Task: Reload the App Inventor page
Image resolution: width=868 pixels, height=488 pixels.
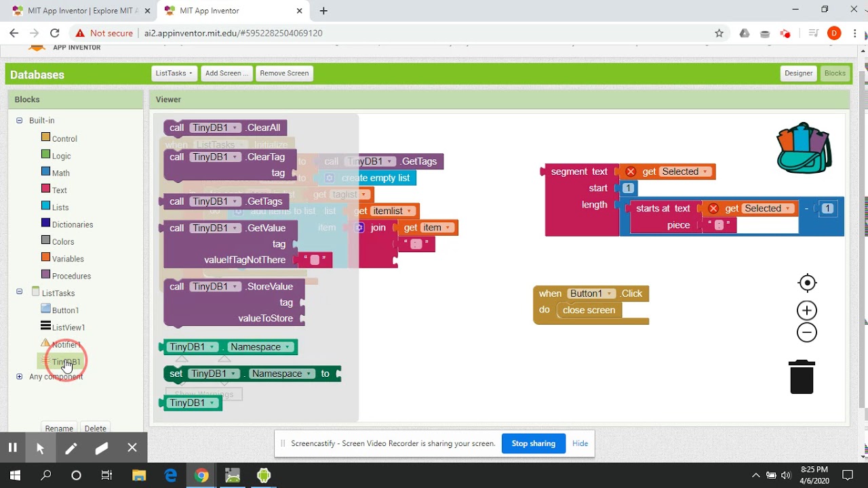Action: point(55,33)
